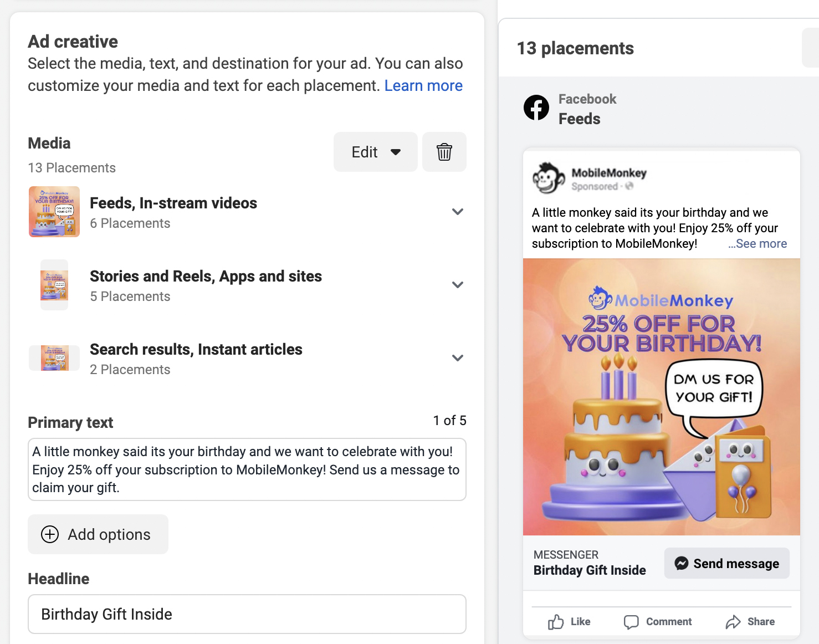Click '2 Placements' under Search results row
Screen dimensions: 819x644
tap(130, 370)
